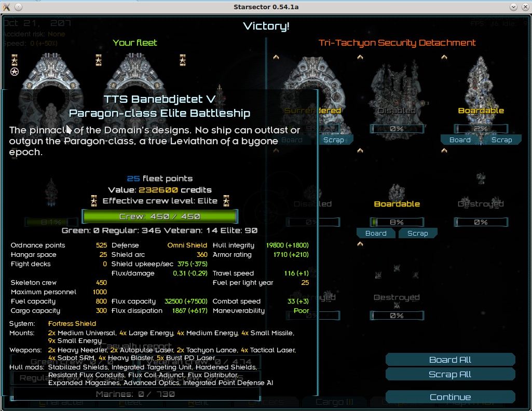Click the Maximum personnel value 1000
This screenshot has width=532, height=411.
[100, 292]
